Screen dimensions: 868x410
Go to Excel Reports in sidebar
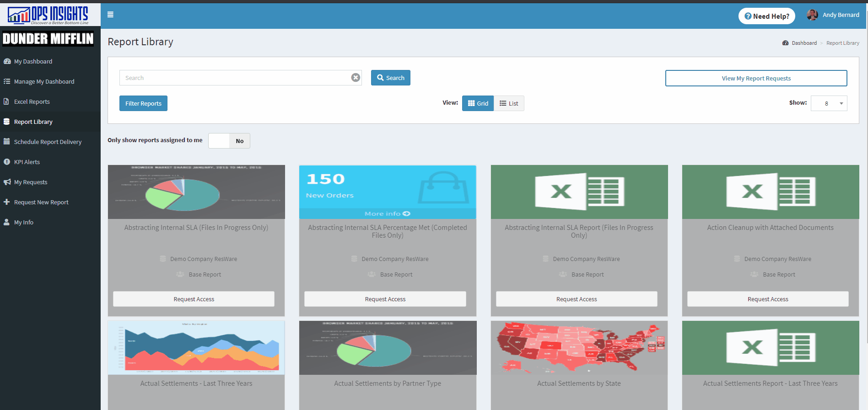coord(32,101)
